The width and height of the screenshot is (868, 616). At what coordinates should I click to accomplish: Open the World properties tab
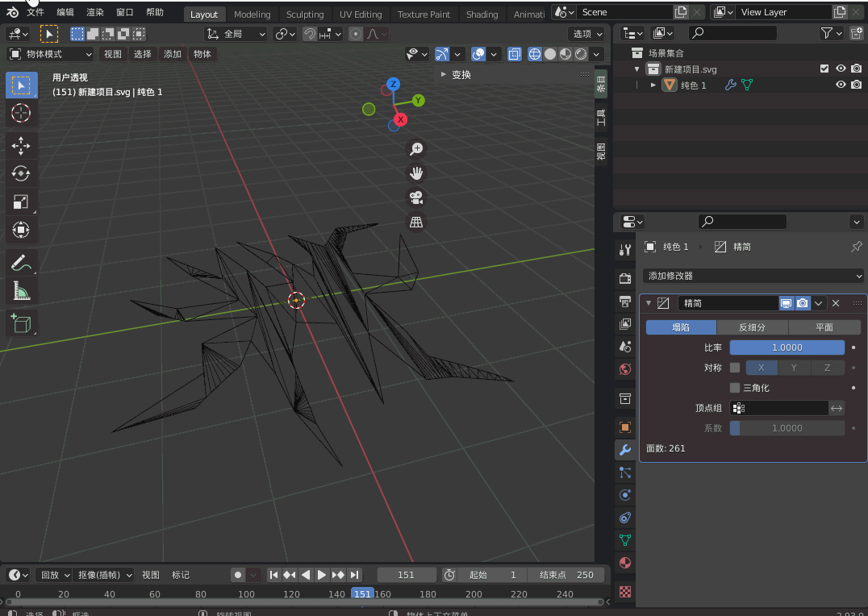[625, 369]
